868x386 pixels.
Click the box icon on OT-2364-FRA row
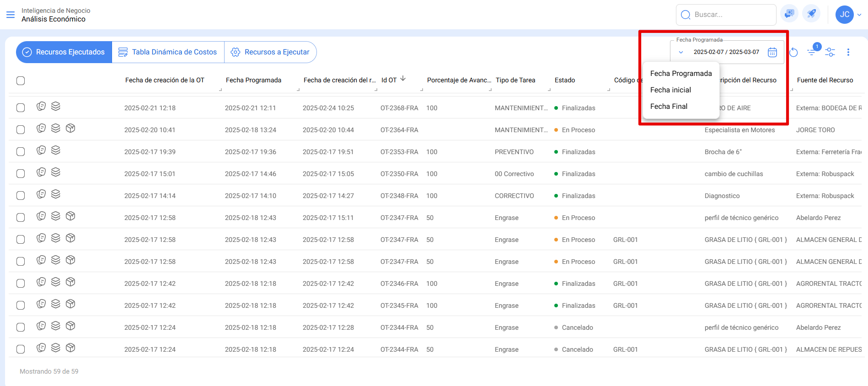[70, 129]
